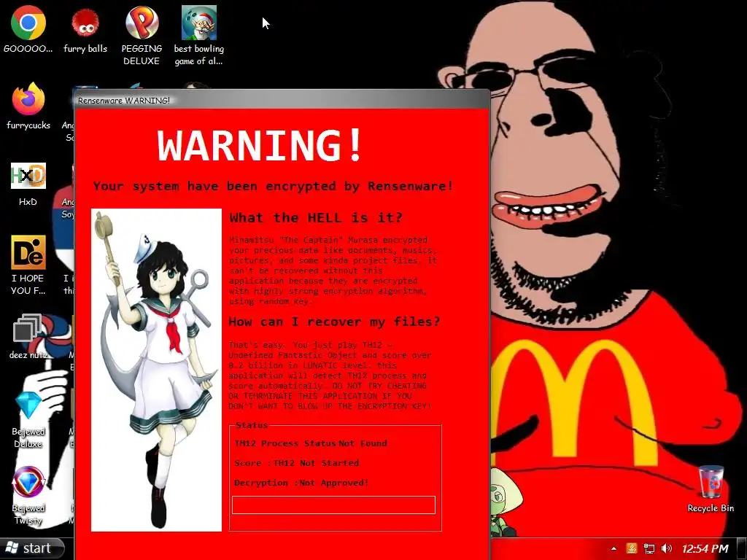Click the Captain Murasa character image
The height and width of the screenshot is (560, 747).
(156, 370)
